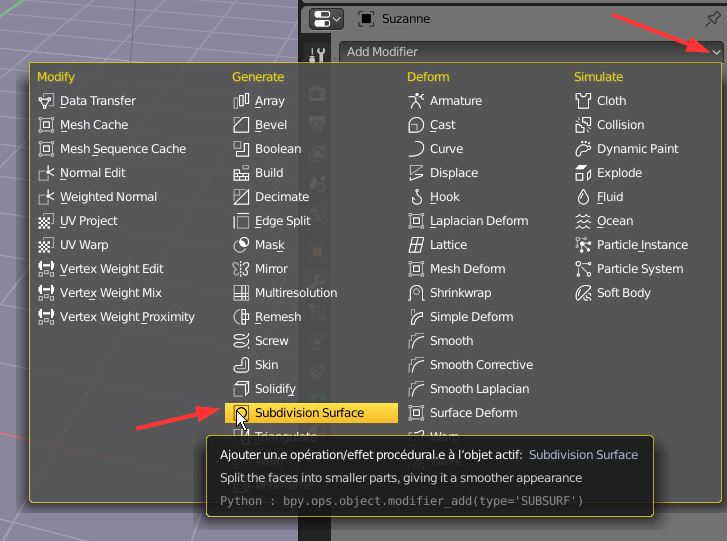The height and width of the screenshot is (541, 727).
Task: Select the Edge Split modifier
Action: [x=272, y=221]
